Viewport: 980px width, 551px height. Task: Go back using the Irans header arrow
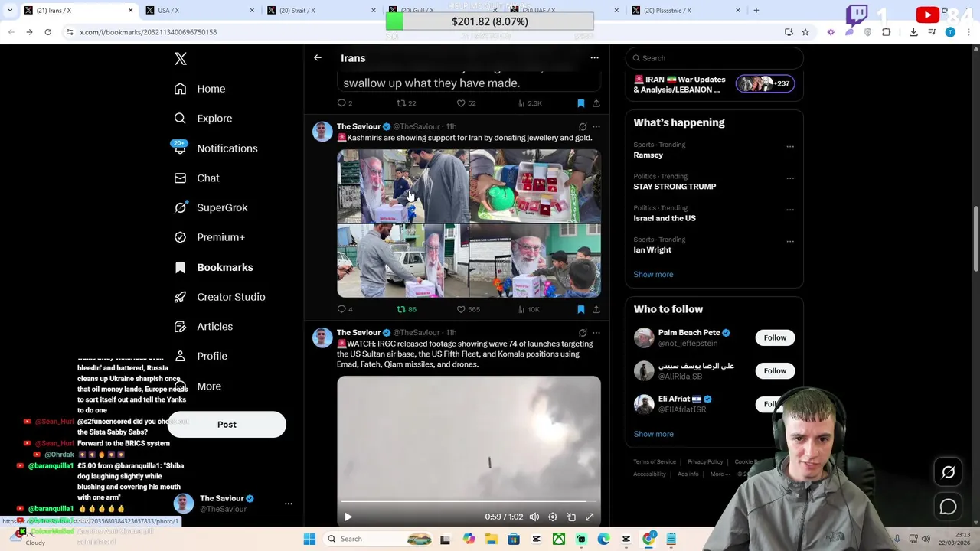tap(318, 58)
